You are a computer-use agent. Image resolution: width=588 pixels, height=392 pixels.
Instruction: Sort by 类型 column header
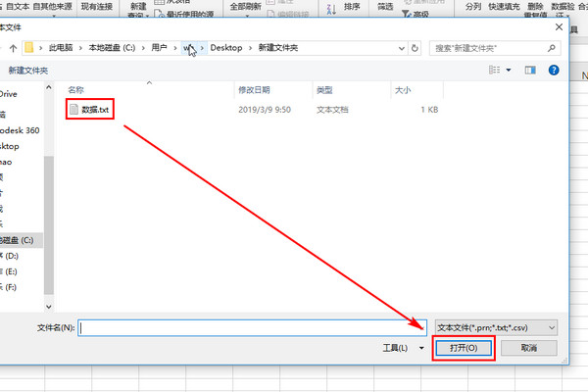coord(324,90)
